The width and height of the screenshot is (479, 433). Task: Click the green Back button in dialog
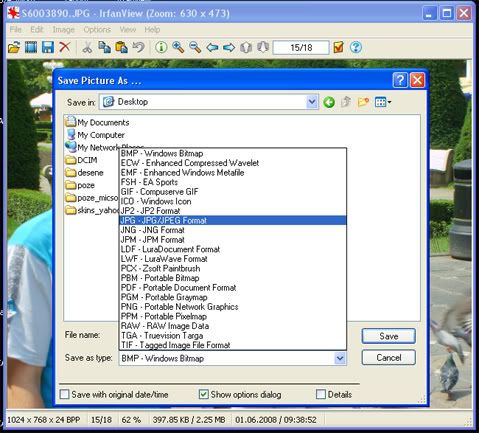pos(329,102)
